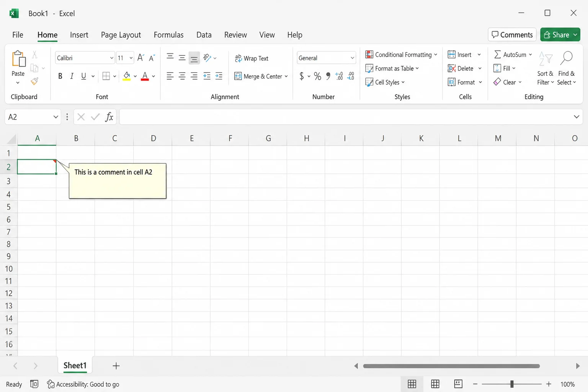Switch to Data tab
This screenshot has height=392, width=588.
[204, 35]
